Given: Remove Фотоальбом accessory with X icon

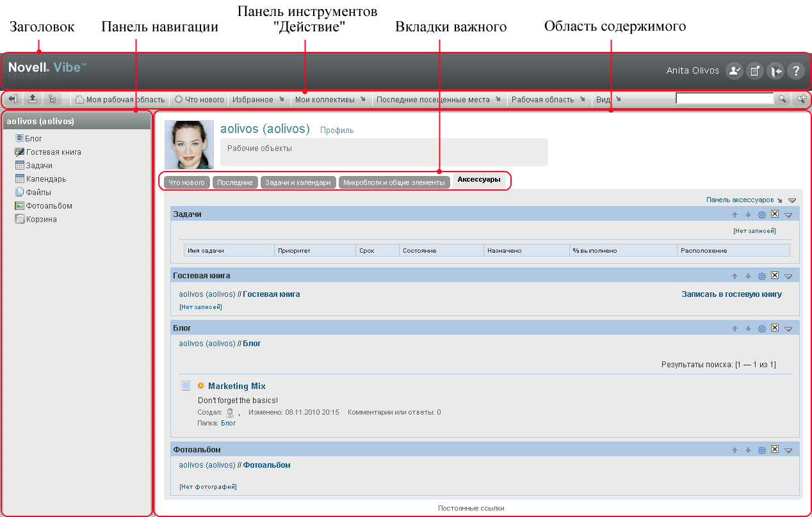Looking at the screenshot, I should tap(774, 449).
